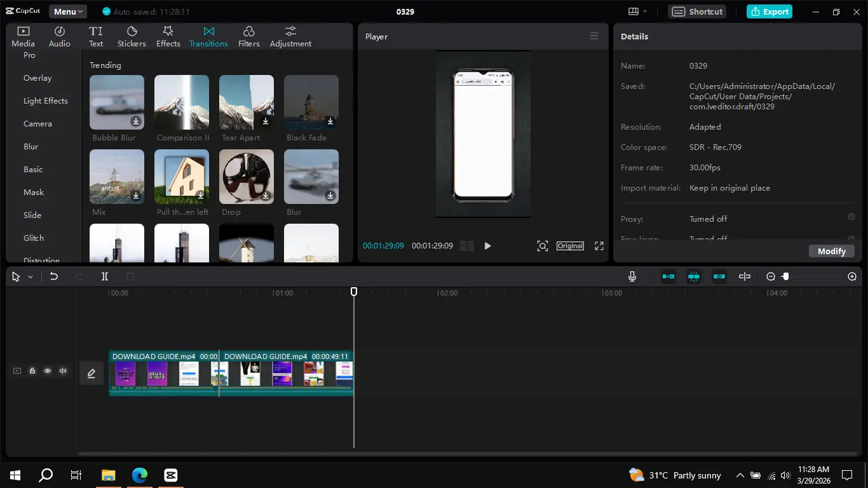The height and width of the screenshot is (488, 868).
Task: Toggle clip linkage
Action: point(719,276)
